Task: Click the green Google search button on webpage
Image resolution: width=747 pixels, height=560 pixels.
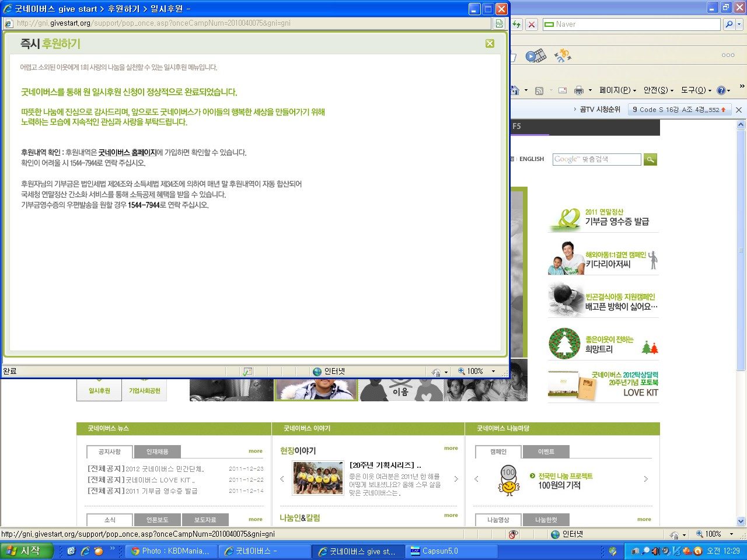Action: coord(650,159)
